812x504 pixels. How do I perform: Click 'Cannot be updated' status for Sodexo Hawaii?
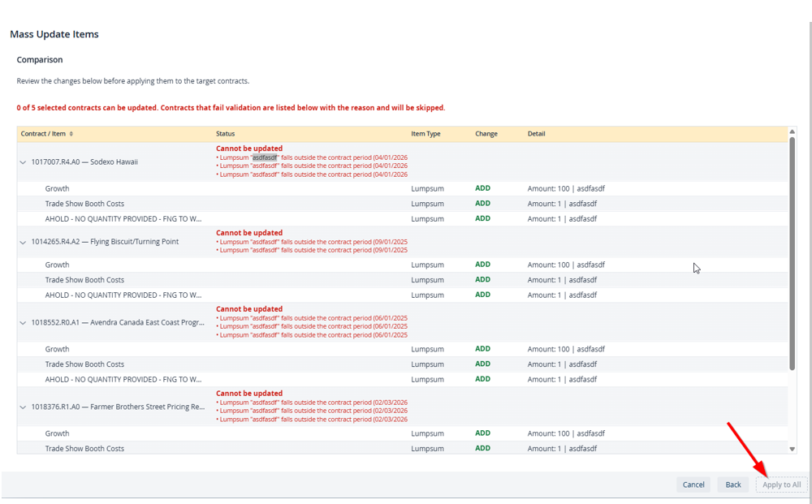tap(249, 149)
